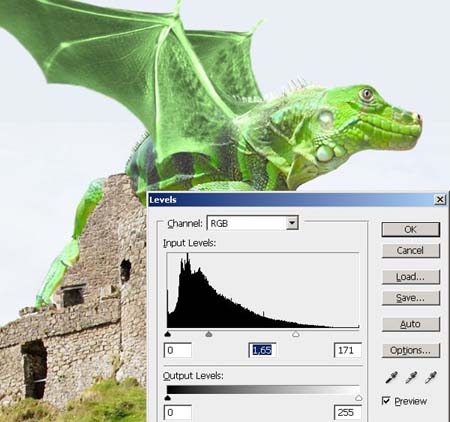This screenshot has height=422, width=450.
Task: Open the Channel RGB dropdown
Action: [252, 223]
